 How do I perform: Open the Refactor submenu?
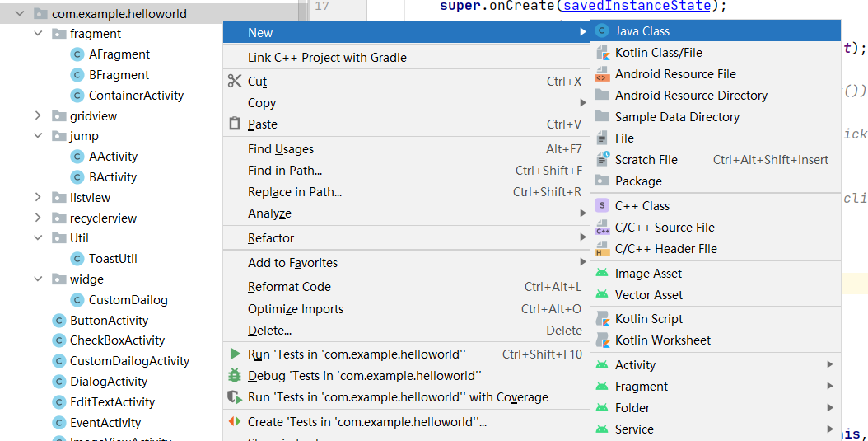[271, 238]
